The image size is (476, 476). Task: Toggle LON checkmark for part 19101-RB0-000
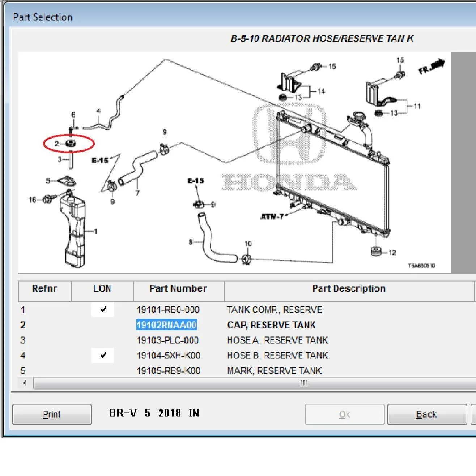(x=103, y=310)
